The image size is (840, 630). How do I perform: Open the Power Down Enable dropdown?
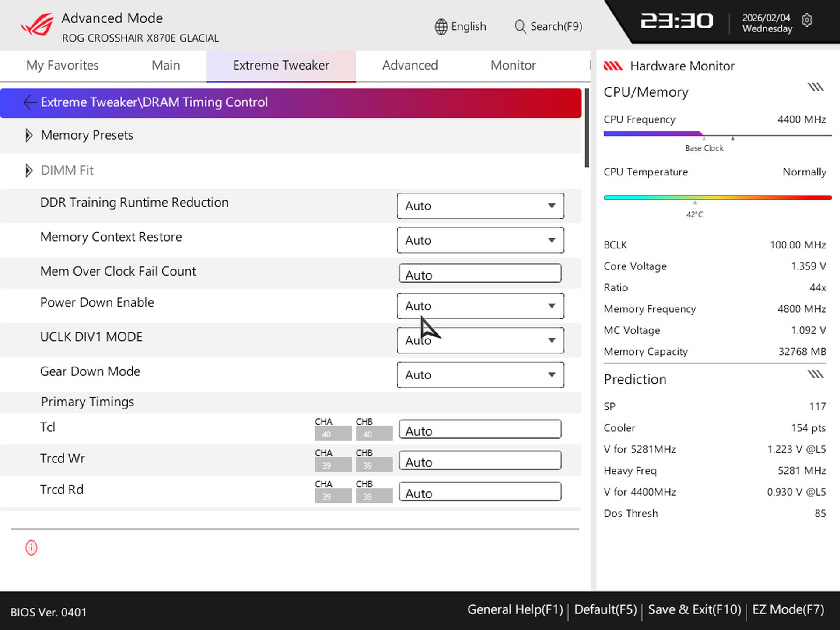point(480,306)
